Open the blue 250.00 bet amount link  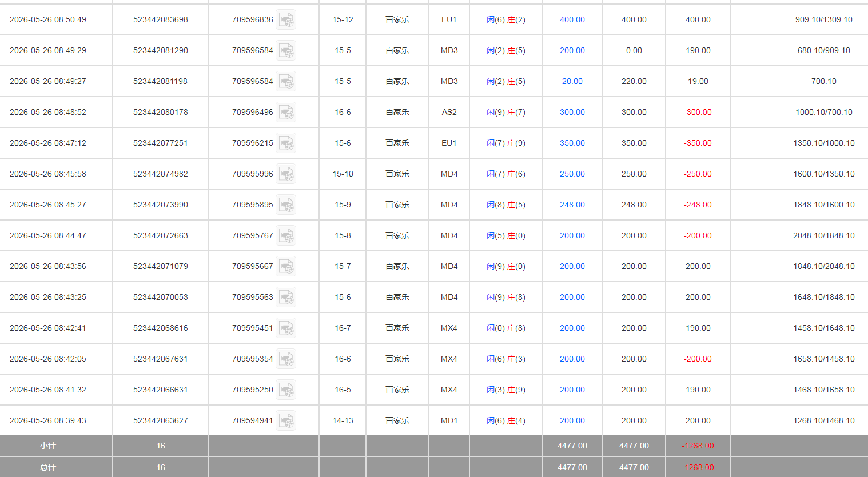[x=572, y=174]
